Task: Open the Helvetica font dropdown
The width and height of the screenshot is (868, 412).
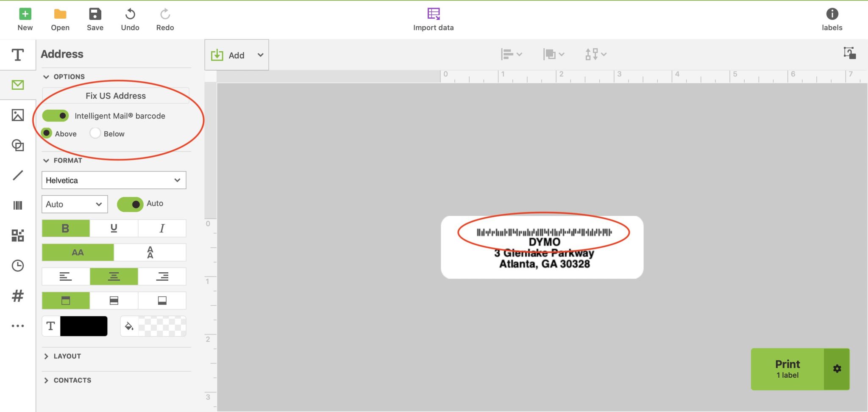Action: tap(113, 180)
